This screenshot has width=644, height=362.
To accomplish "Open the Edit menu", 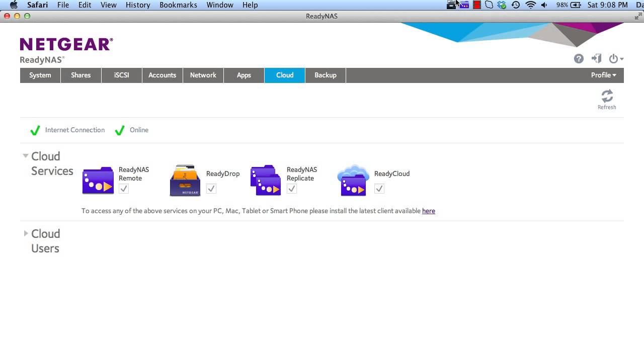I will coord(85,5).
